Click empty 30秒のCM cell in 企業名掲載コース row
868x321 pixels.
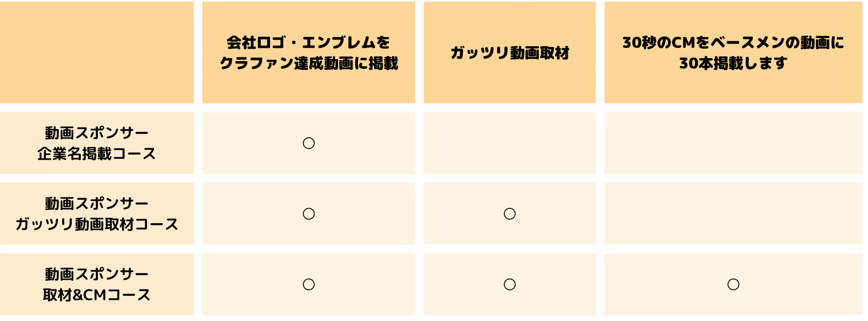pyautogui.click(x=733, y=143)
